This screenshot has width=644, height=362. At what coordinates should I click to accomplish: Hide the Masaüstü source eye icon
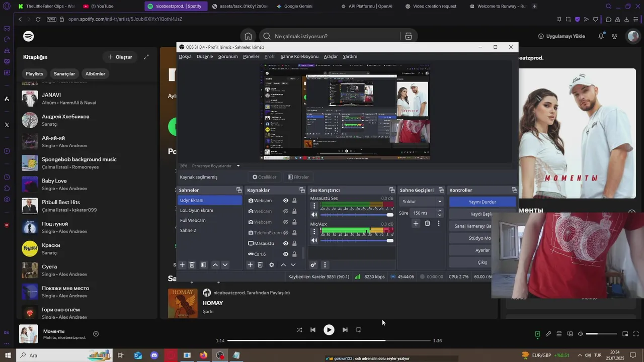pyautogui.click(x=285, y=243)
